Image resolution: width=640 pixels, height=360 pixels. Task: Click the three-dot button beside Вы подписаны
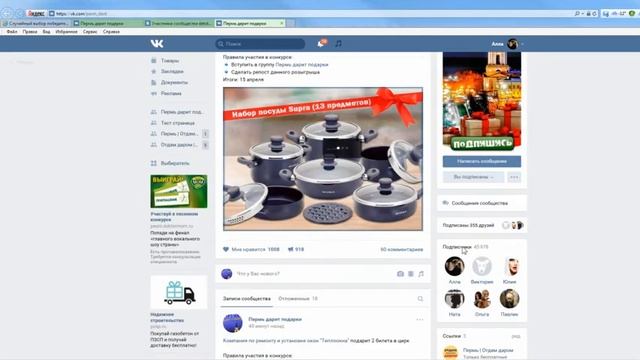coord(514,177)
